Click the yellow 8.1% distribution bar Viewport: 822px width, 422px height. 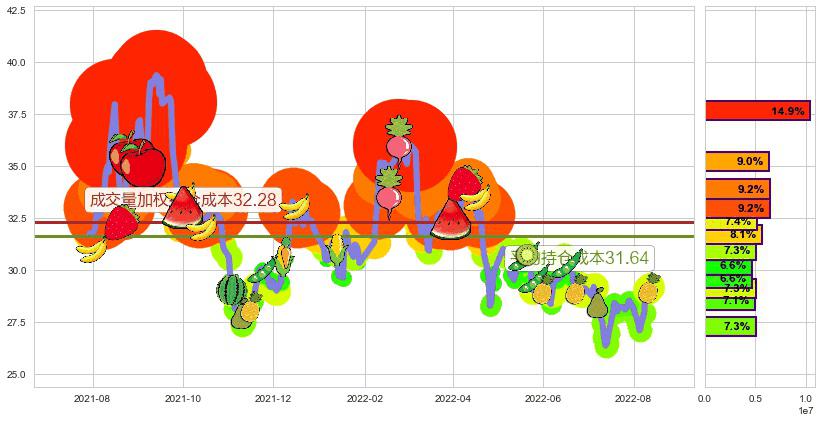733,235
